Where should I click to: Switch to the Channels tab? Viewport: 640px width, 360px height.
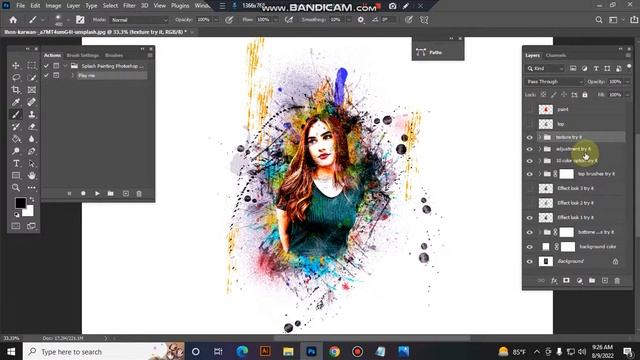pos(556,56)
